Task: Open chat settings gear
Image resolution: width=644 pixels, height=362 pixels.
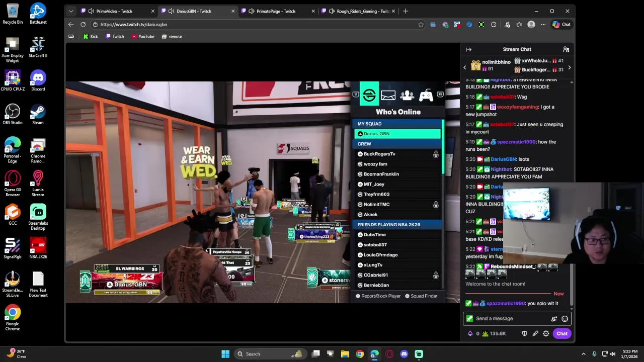Action: [546, 333]
